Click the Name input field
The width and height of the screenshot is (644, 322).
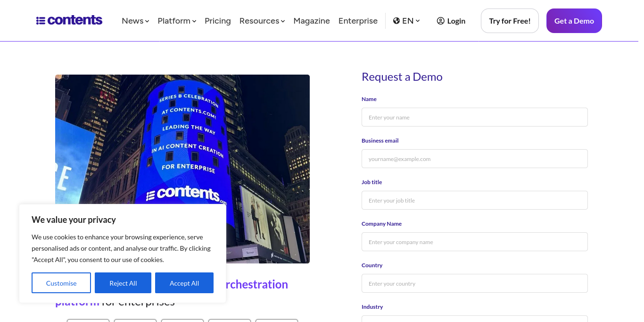pyautogui.click(x=474, y=117)
